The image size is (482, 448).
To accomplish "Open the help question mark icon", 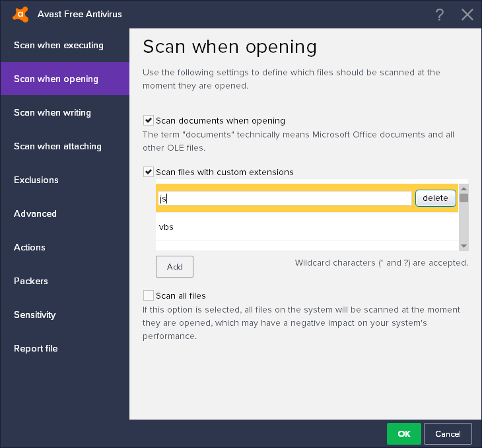I will coord(440,15).
